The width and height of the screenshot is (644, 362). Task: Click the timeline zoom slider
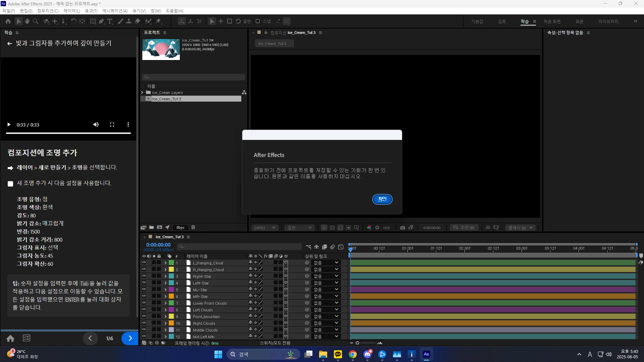coord(366,343)
